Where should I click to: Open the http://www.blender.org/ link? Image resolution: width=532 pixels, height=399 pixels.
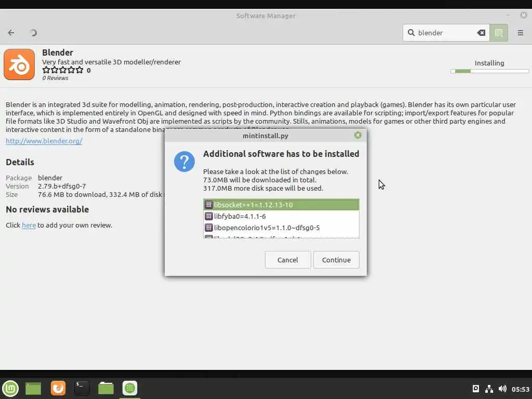(44, 141)
